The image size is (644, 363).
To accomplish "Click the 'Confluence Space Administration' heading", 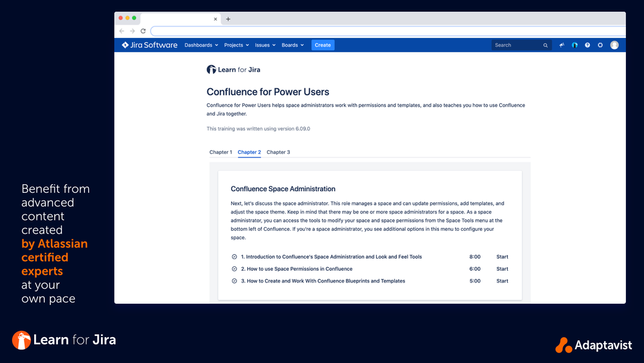I will pos(283,189).
